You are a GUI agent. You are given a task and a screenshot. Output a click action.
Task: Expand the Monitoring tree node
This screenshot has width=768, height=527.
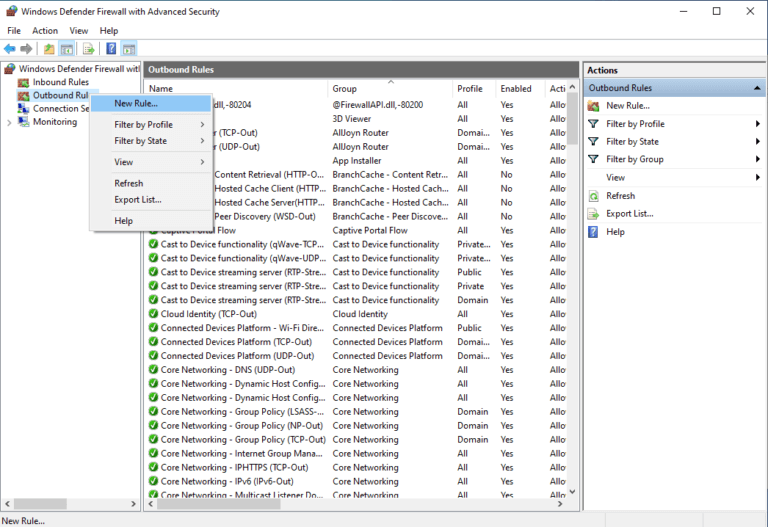point(9,122)
